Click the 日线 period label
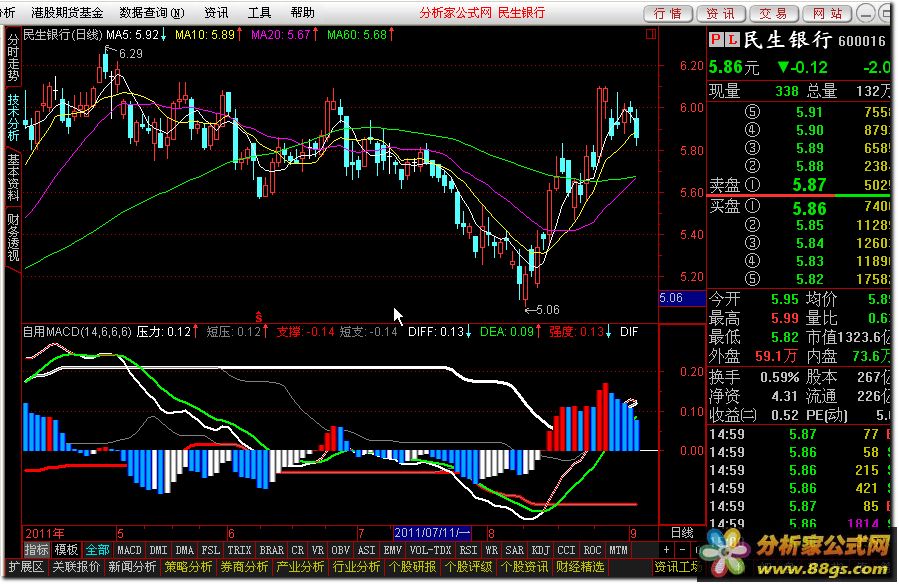 tap(682, 533)
